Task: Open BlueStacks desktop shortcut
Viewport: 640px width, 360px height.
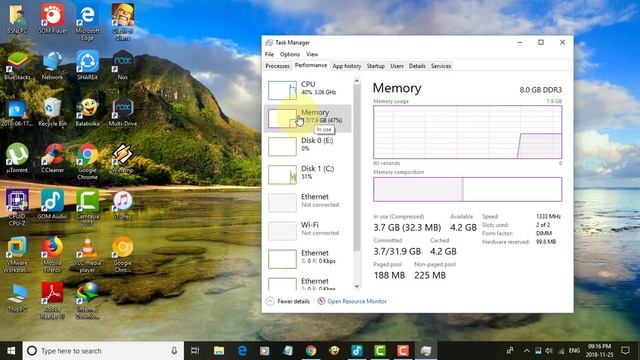Action: click(17, 66)
